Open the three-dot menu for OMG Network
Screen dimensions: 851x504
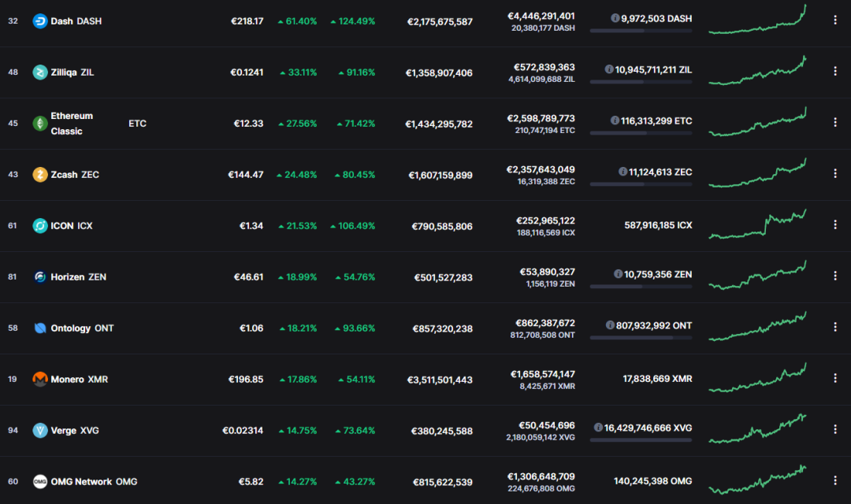tap(834, 480)
